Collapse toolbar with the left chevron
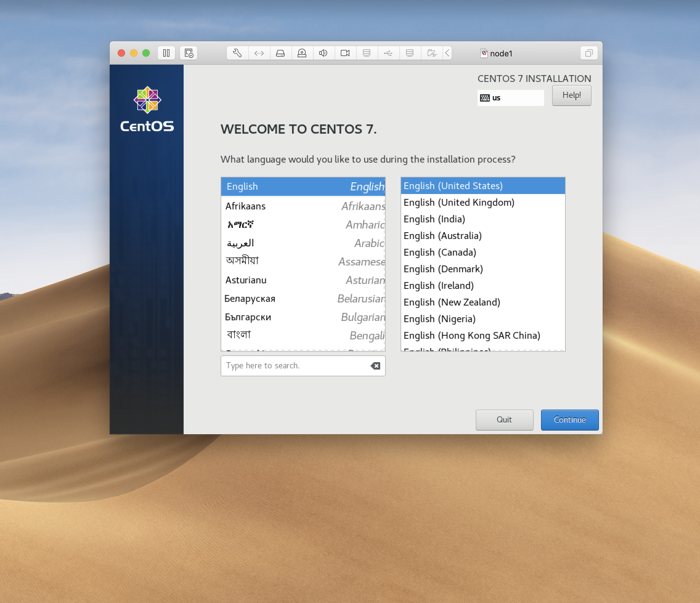 447,53
